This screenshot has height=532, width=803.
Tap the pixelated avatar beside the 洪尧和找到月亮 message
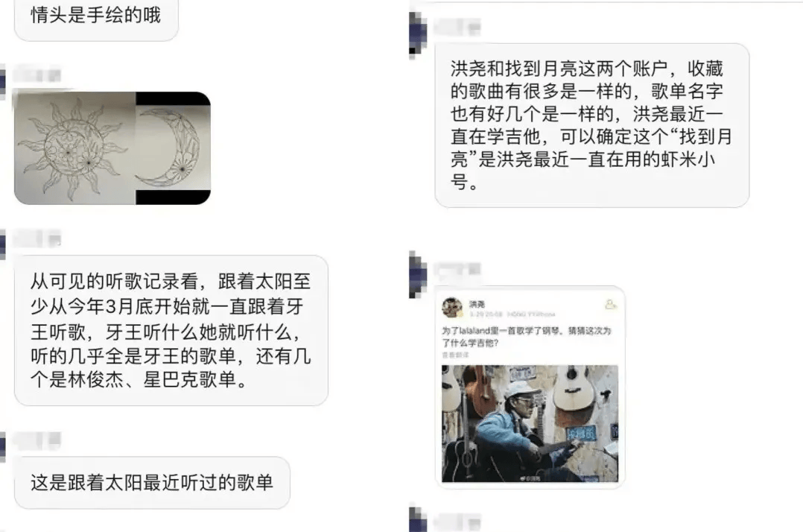click(418, 36)
